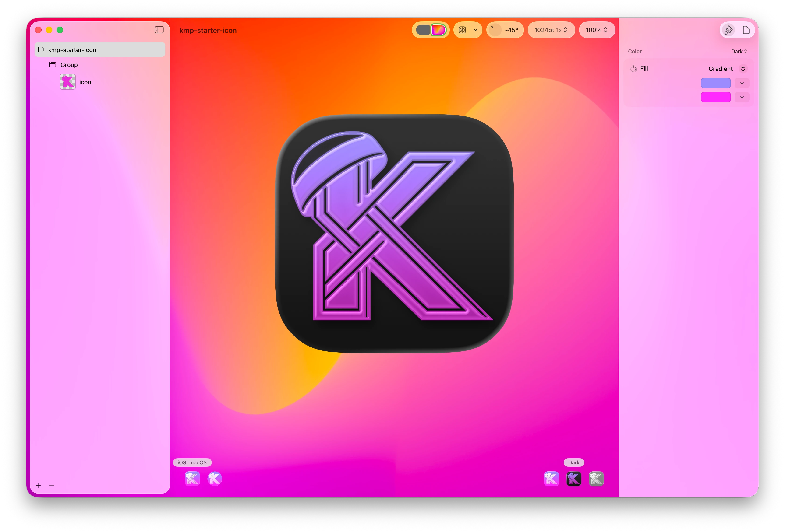The height and width of the screenshot is (532, 785).
Task: Check the kmp-starter-icon selection checkbox
Action: 41,49
